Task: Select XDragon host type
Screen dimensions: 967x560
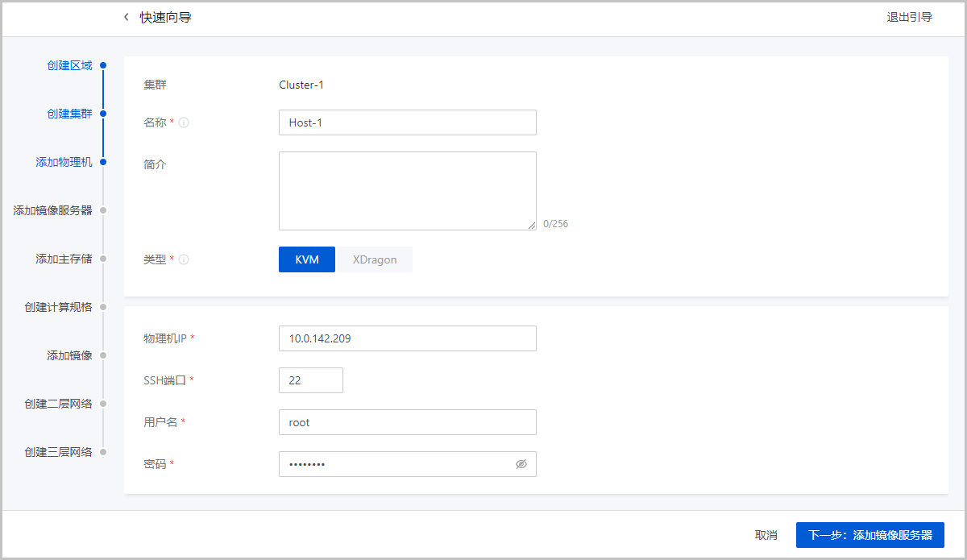Action: click(x=374, y=259)
